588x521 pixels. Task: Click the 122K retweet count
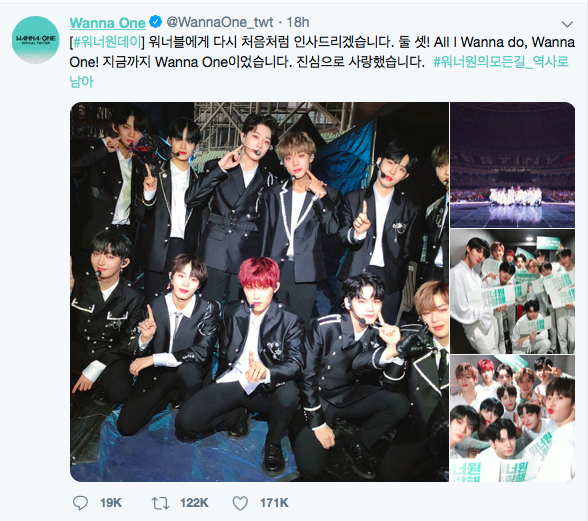[x=194, y=503]
